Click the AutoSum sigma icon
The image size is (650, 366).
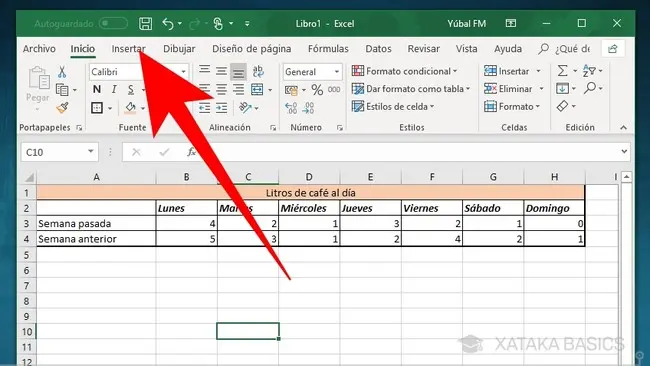pyautogui.click(x=562, y=71)
